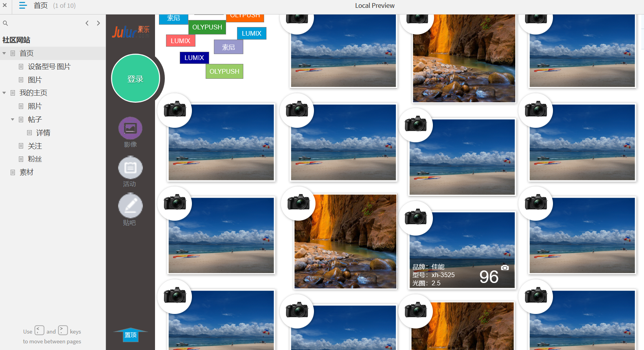Screen dimensions: 644x350
Task: Open the 首页 page in the tree
Action: 27,53
